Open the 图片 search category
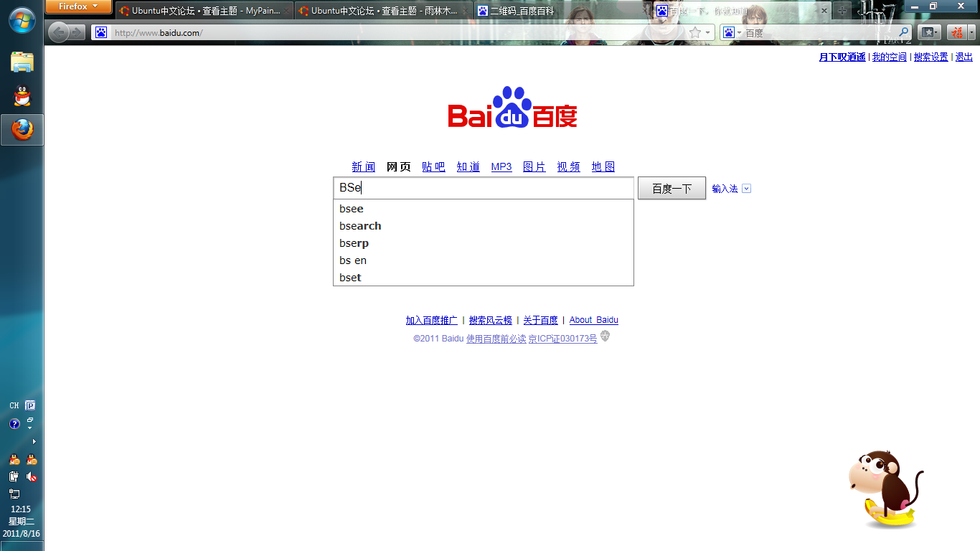This screenshot has height=551, width=980. [534, 167]
